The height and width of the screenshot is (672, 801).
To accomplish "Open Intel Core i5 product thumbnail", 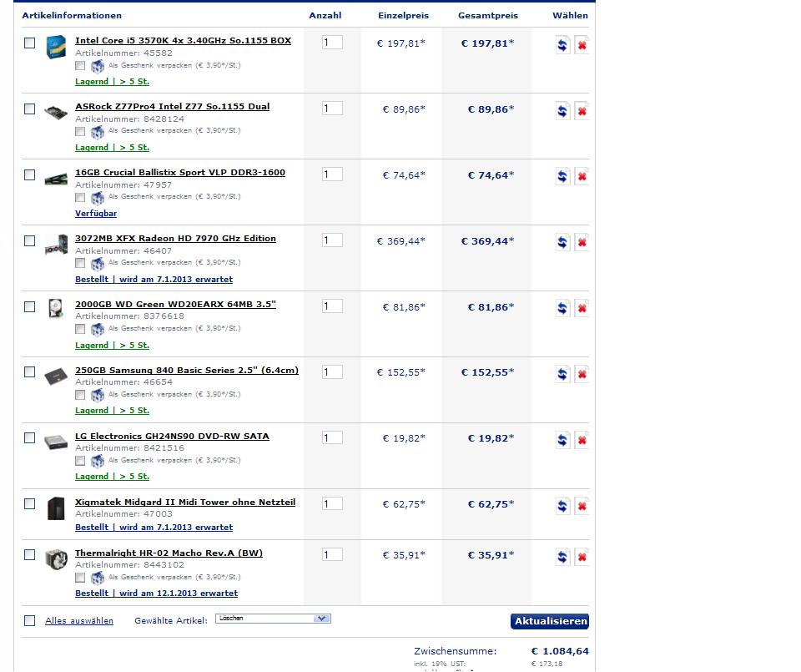I will pos(56,47).
